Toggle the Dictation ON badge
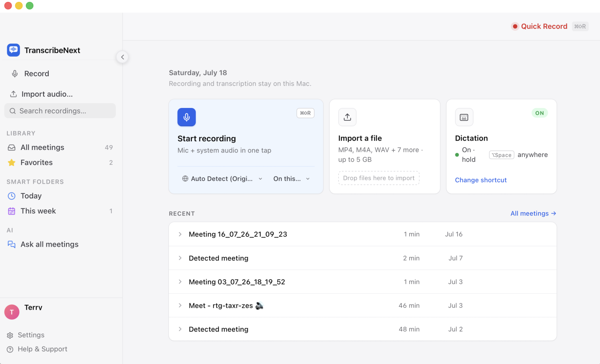This screenshot has width=600, height=364. click(x=540, y=113)
